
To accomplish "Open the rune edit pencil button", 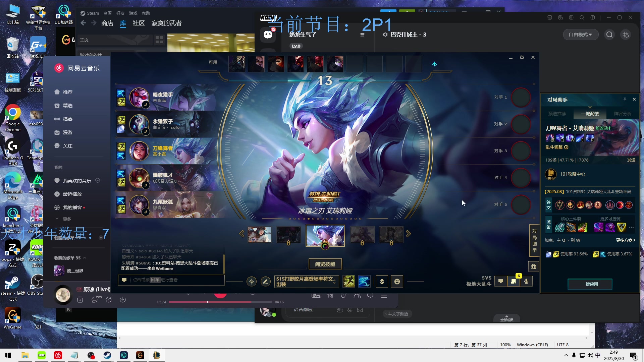I will click(x=266, y=282).
